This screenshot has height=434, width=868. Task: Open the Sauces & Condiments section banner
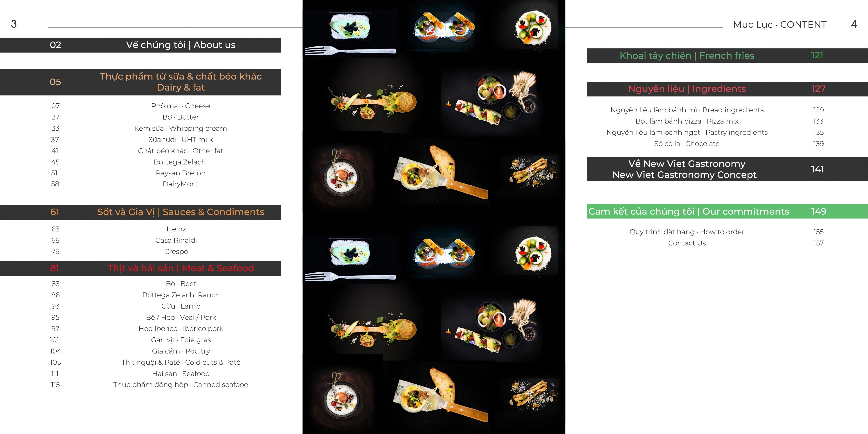click(x=141, y=212)
